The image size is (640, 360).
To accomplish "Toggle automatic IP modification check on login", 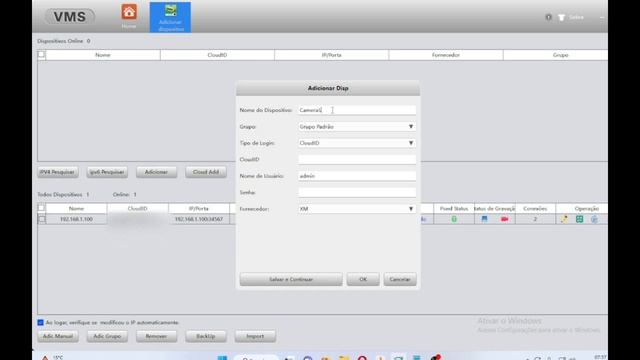I will pyautogui.click(x=40, y=322).
